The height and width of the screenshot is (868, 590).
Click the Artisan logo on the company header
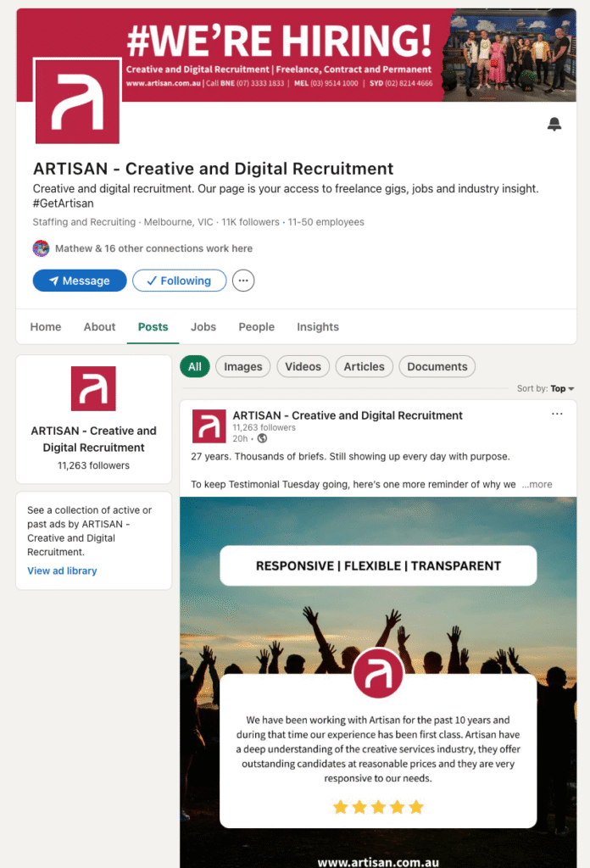tap(77, 102)
